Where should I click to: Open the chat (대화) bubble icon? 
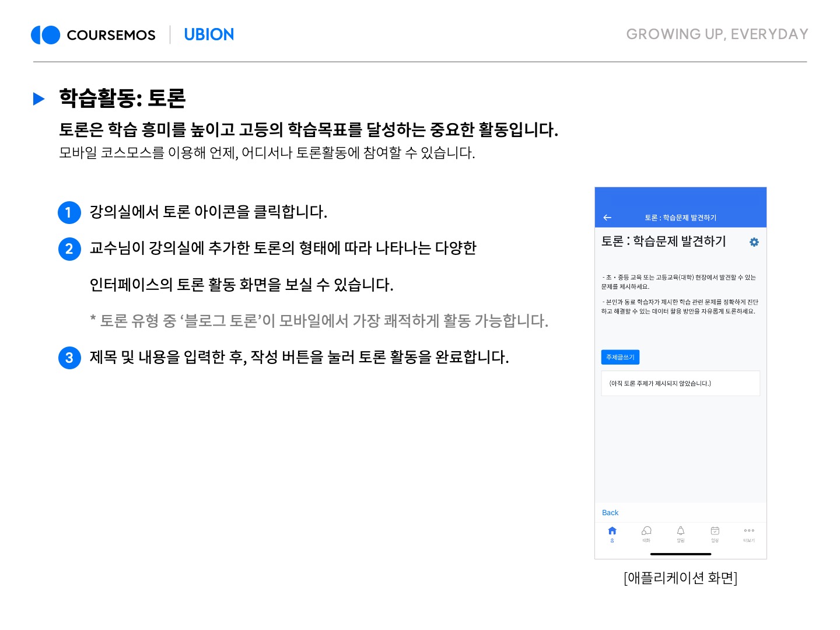click(x=646, y=531)
